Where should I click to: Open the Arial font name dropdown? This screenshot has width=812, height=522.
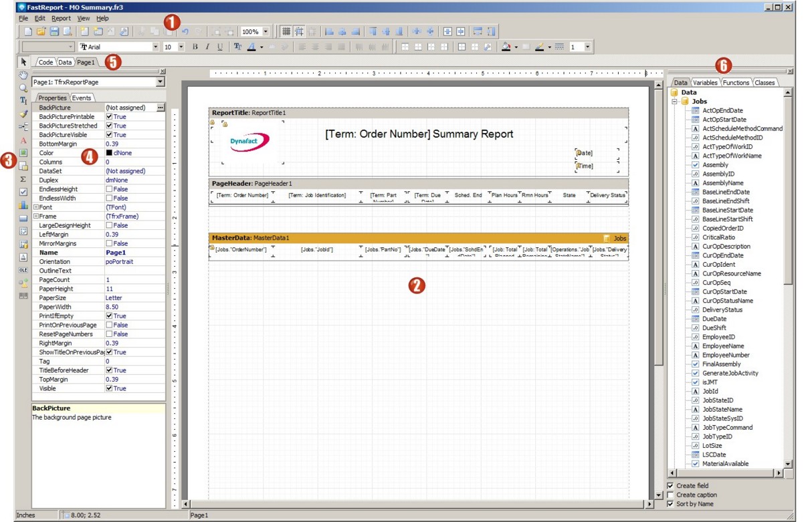pos(156,47)
